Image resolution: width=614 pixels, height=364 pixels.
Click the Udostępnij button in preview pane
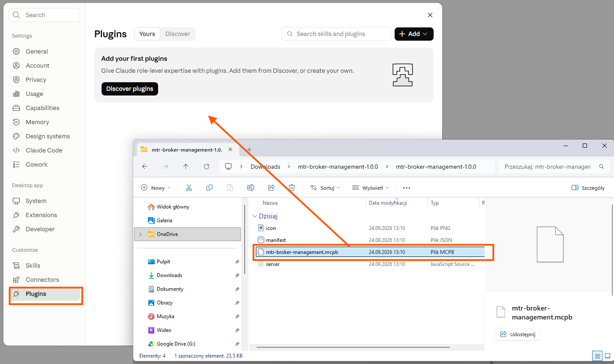pyautogui.click(x=518, y=334)
